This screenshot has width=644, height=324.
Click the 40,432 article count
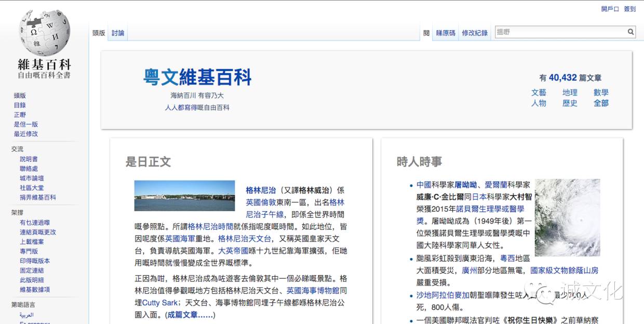(562, 77)
